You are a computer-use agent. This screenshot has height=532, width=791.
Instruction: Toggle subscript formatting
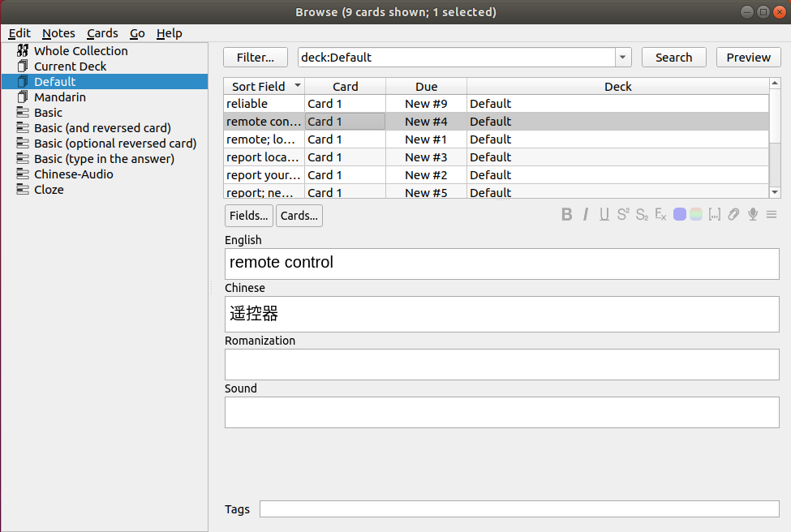point(641,214)
